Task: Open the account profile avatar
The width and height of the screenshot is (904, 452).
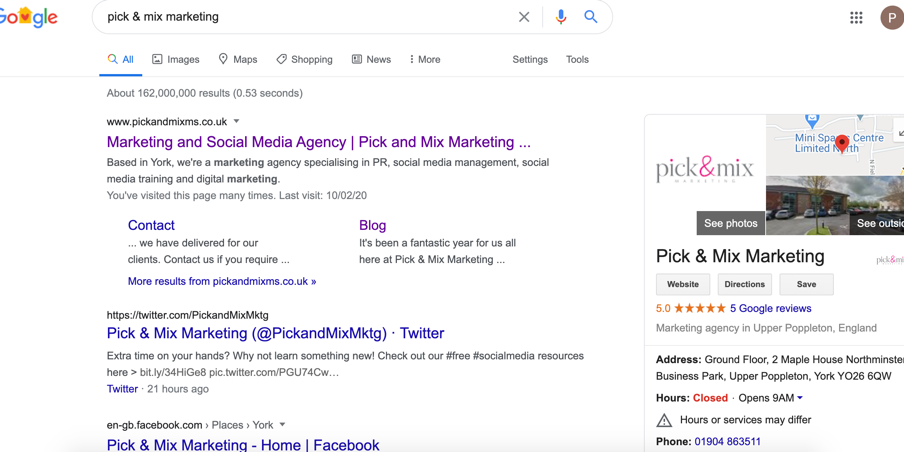Action: 892,17
